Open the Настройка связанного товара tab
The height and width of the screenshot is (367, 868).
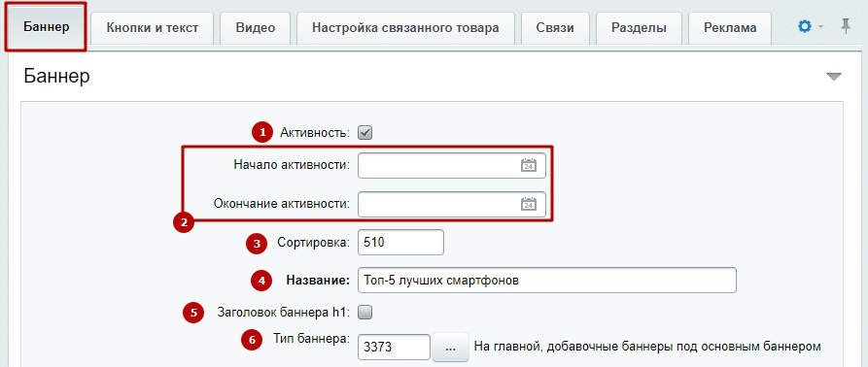coord(405,27)
